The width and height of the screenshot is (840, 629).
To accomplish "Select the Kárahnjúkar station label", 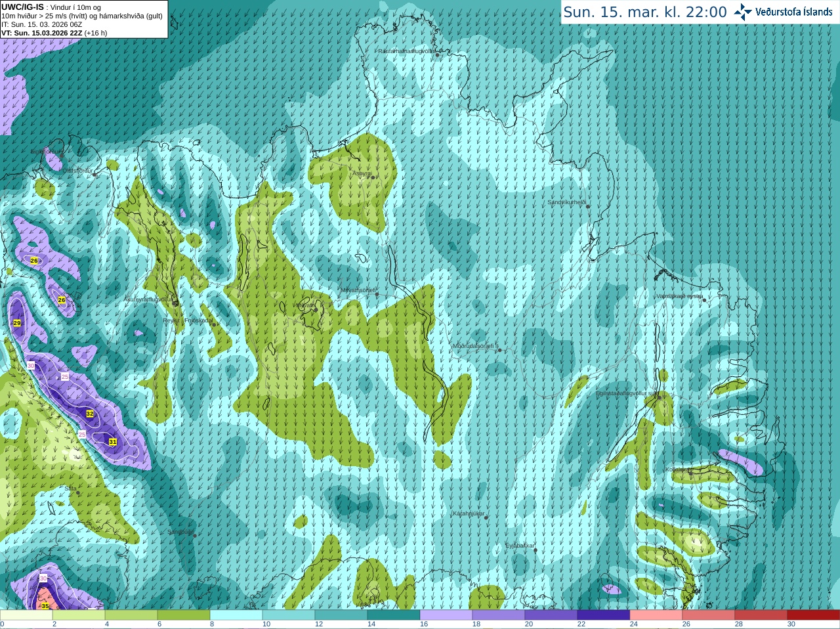I will tap(469, 513).
